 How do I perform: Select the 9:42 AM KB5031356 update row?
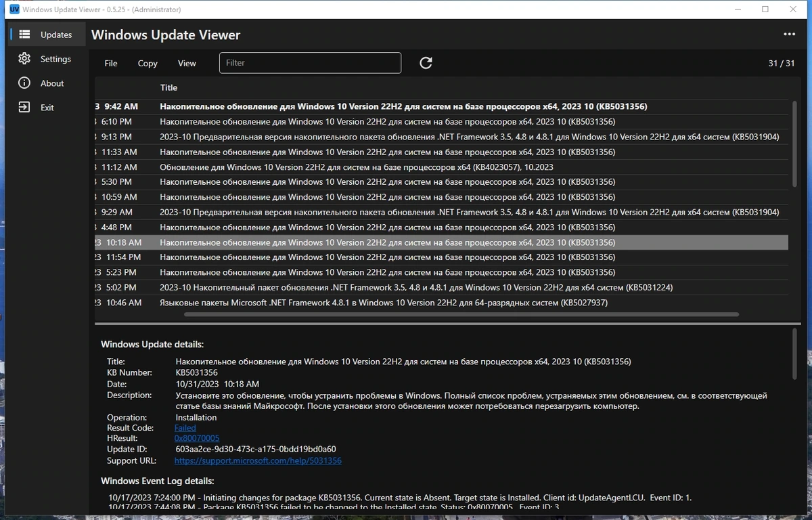pos(441,106)
